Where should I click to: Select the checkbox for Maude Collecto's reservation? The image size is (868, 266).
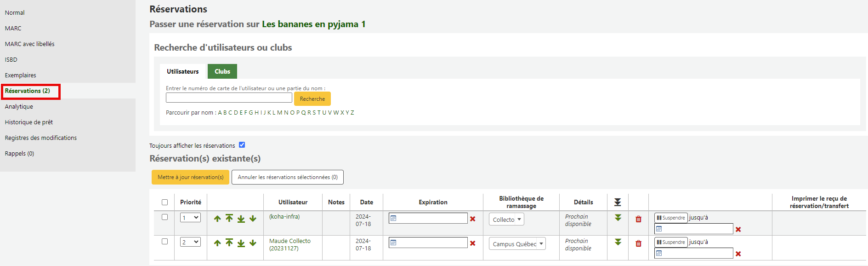[165, 241]
